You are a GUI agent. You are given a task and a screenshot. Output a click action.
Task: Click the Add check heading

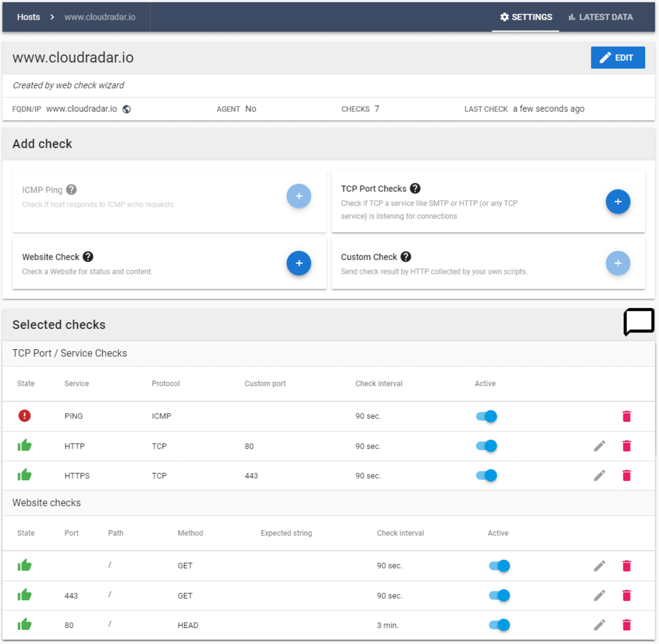click(x=42, y=144)
